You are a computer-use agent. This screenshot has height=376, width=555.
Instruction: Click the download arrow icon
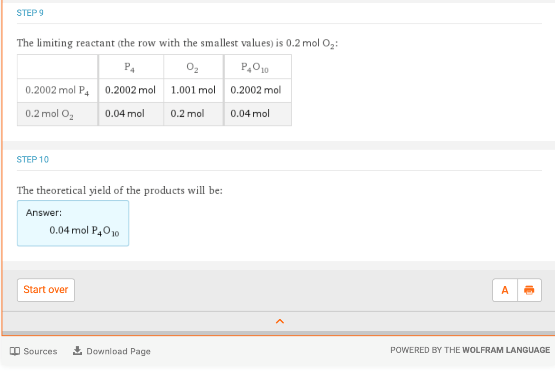pyautogui.click(x=77, y=351)
